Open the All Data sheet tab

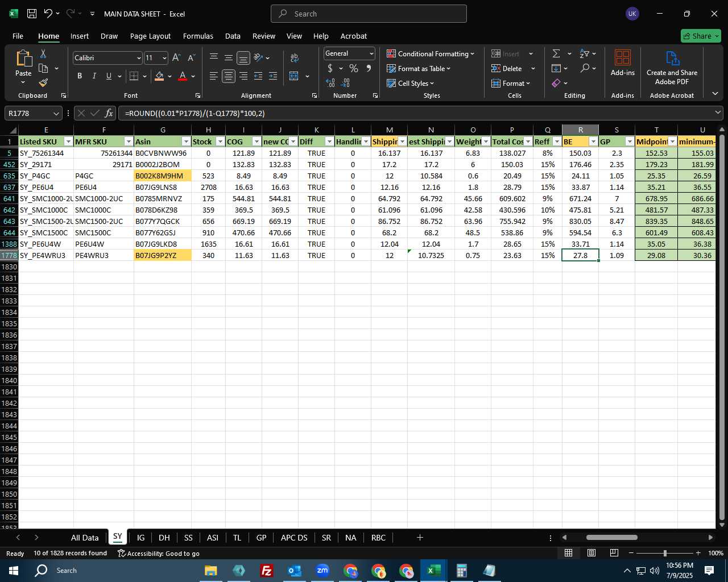tap(85, 538)
